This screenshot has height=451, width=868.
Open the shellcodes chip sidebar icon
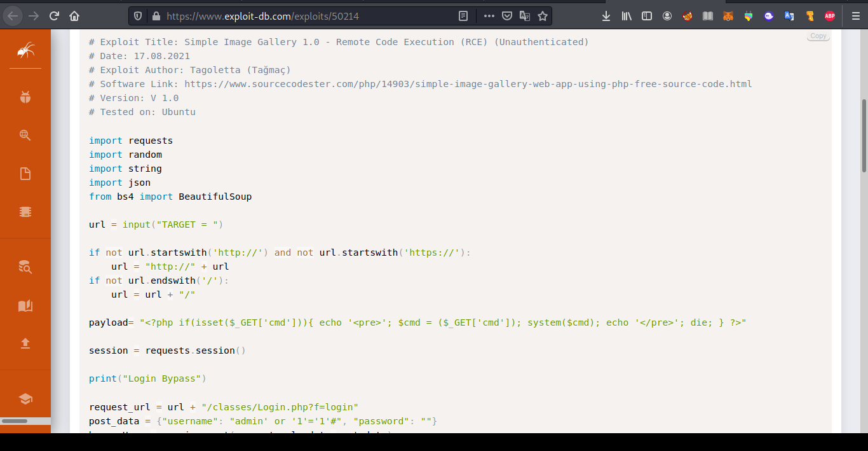(x=25, y=212)
